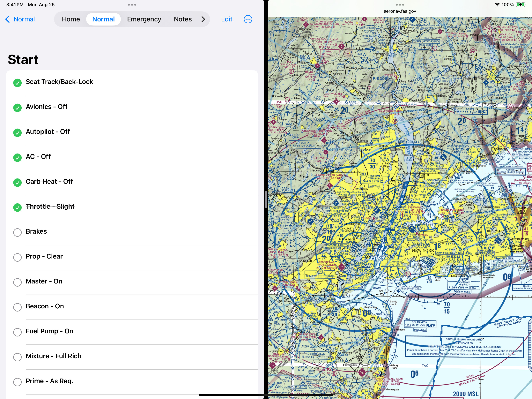Screen dimensions: 532x399
Task: Uncheck the Autopilot - Off item
Action: point(17,133)
